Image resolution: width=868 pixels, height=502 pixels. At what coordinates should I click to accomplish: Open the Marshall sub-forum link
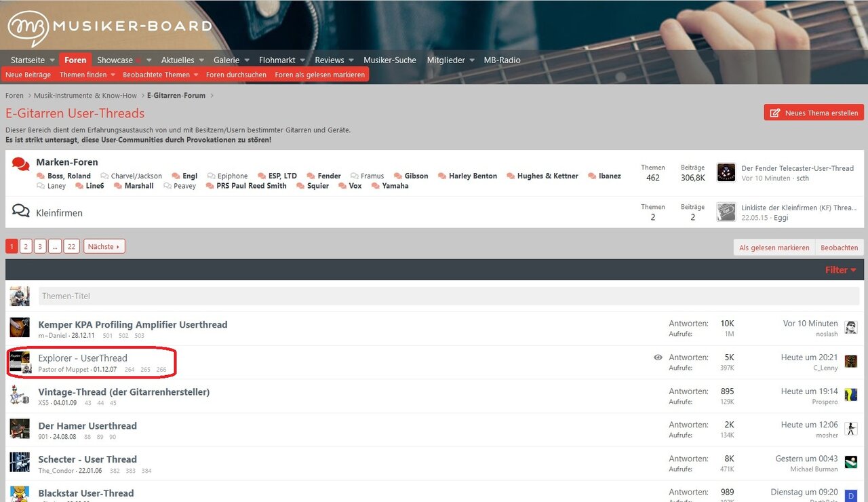(x=139, y=186)
